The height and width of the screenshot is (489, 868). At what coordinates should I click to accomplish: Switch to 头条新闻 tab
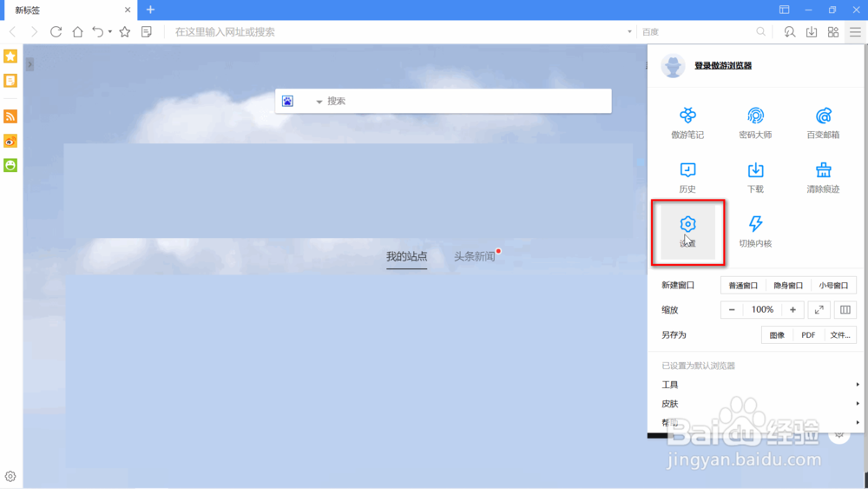tap(475, 256)
